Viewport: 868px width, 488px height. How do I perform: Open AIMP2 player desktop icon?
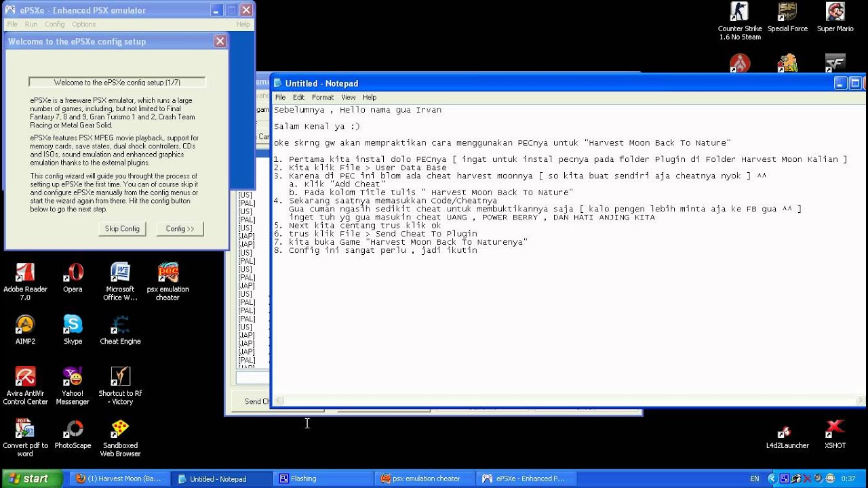25,330
